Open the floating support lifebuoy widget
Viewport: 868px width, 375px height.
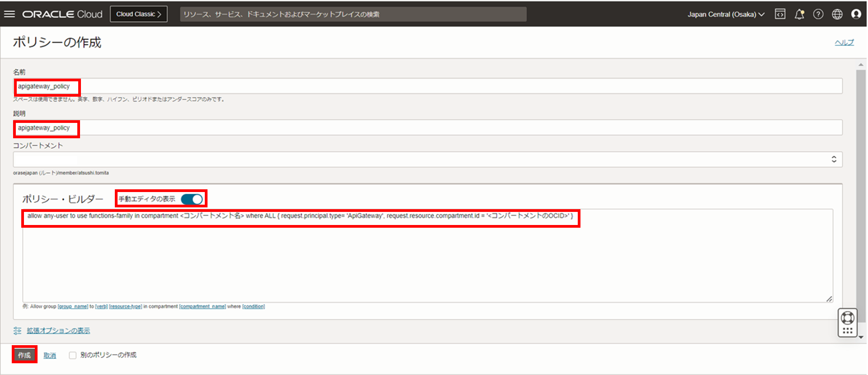tap(848, 323)
